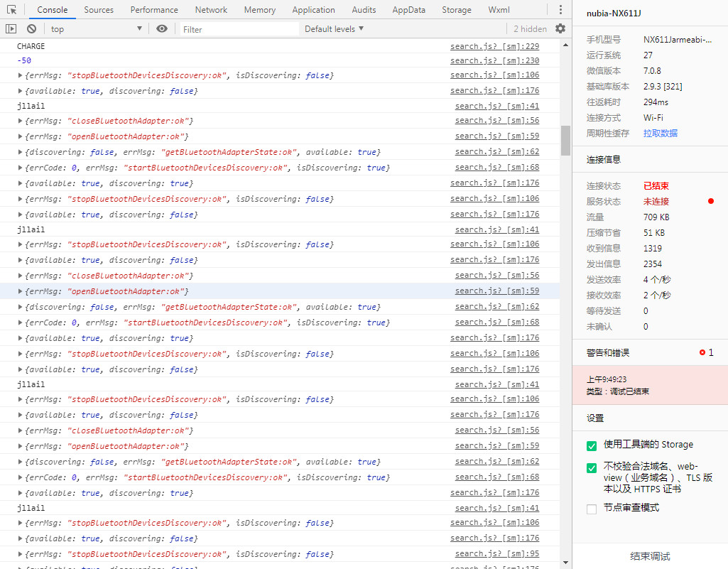Expand highlighted openBluetoothAdapter:ok log entry
Viewport: 728px width, 569px height.
(x=20, y=292)
